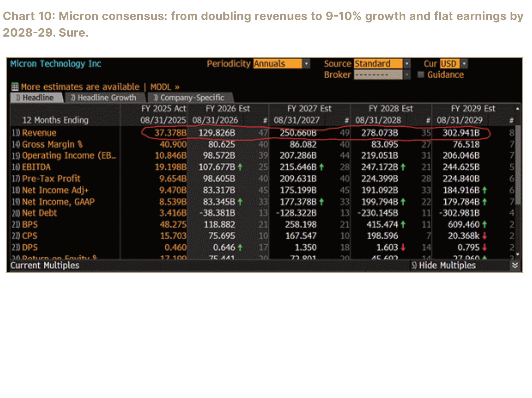
Task: Click the FY 2029 Est column header
Action: click(x=473, y=109)
